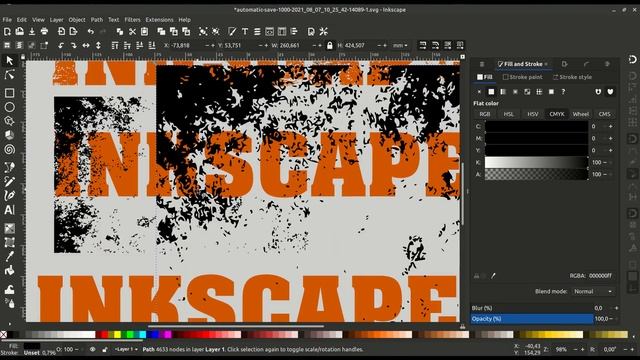
Task: Increase the M channel value
Action: click(611, 138)
